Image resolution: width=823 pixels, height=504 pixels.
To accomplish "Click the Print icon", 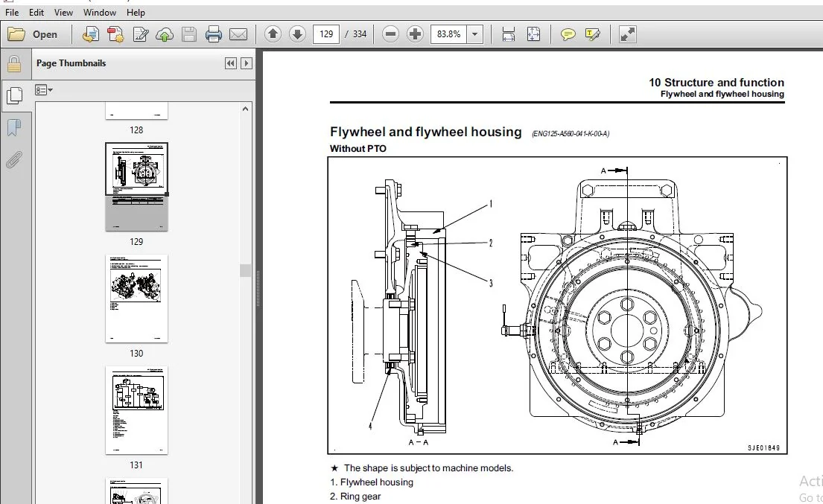I will (213, 34).
